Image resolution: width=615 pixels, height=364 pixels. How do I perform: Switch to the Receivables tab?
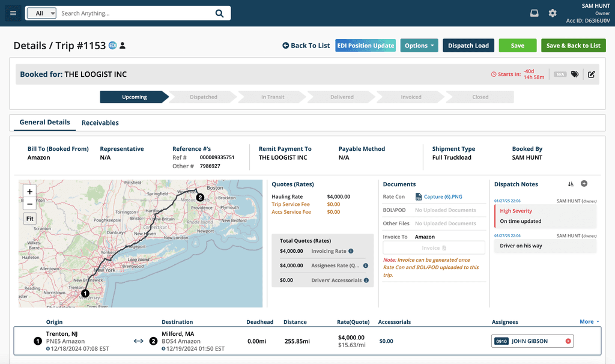pos(100,123)
